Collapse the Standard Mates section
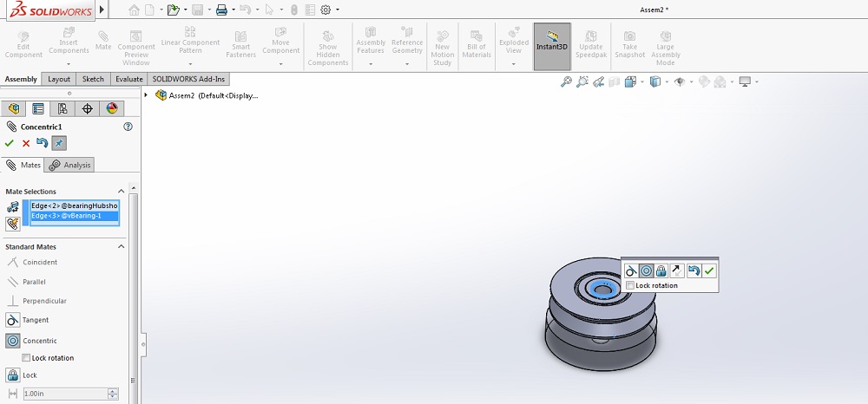 [122, 246]
